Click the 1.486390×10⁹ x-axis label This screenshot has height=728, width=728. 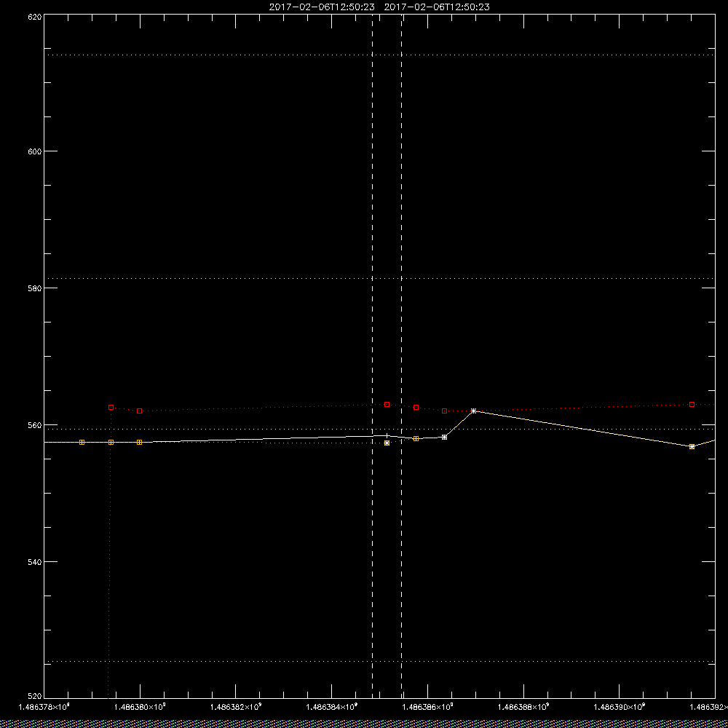[x=620, y=707]
